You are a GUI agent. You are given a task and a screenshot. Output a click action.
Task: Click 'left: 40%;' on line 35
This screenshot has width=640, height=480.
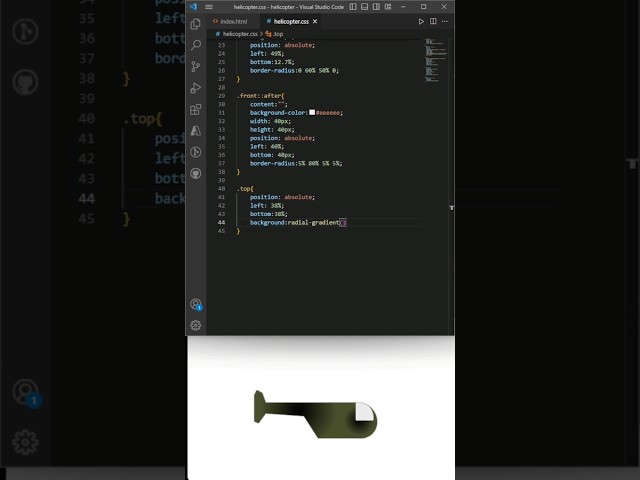tap(267, 146)
